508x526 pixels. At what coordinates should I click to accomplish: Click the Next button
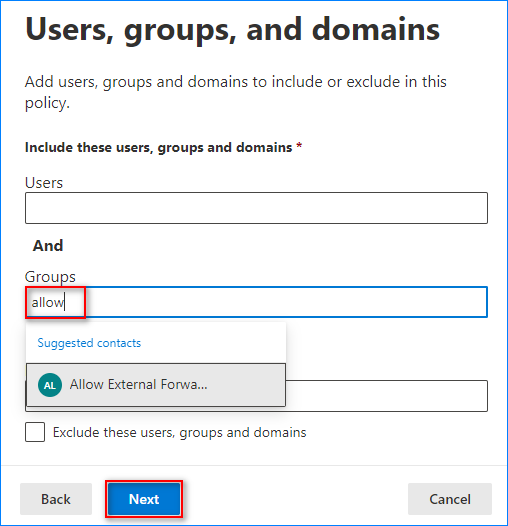[144, 499]
